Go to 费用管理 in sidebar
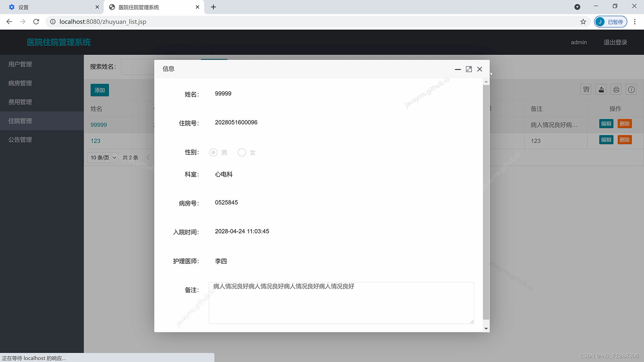This screenshot has height=362, width=644. pos(20,102)
